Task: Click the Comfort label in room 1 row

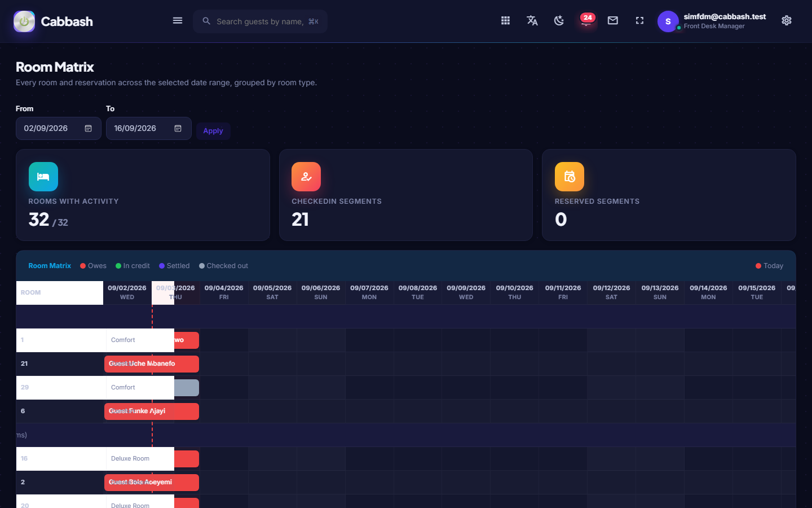Action: [123, 340]
